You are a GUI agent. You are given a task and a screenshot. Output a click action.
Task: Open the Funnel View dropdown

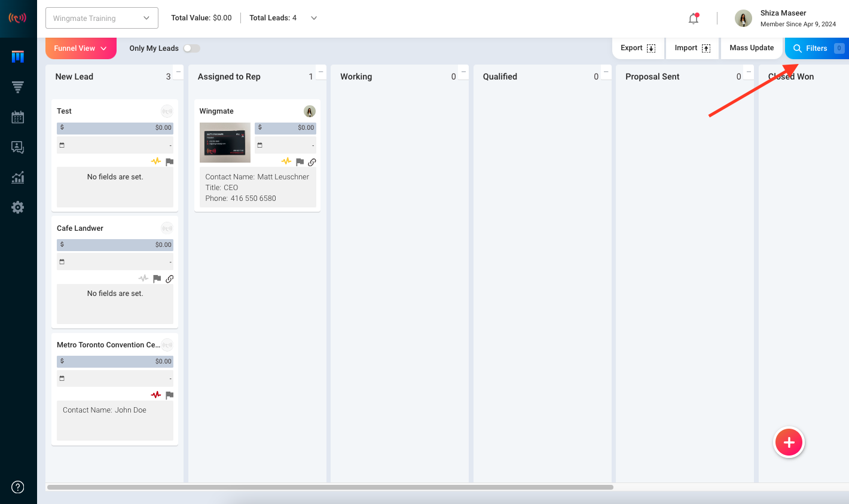pos(81,48)
